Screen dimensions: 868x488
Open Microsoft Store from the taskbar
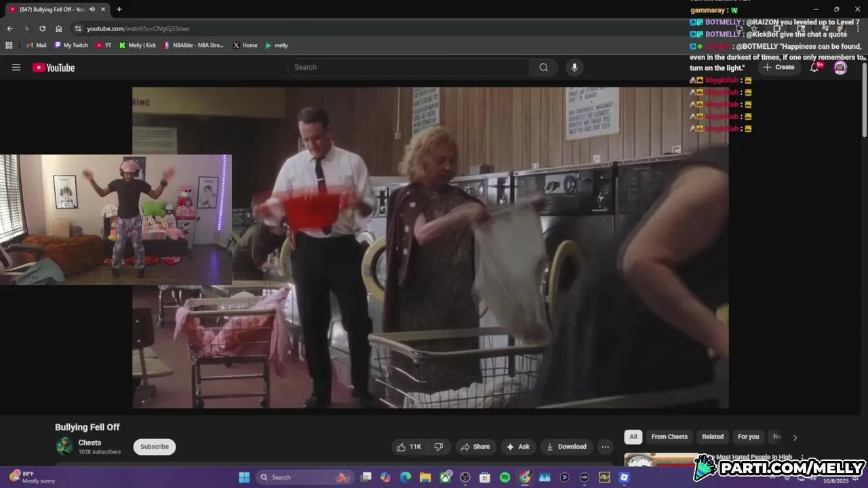tap(485, 477)
